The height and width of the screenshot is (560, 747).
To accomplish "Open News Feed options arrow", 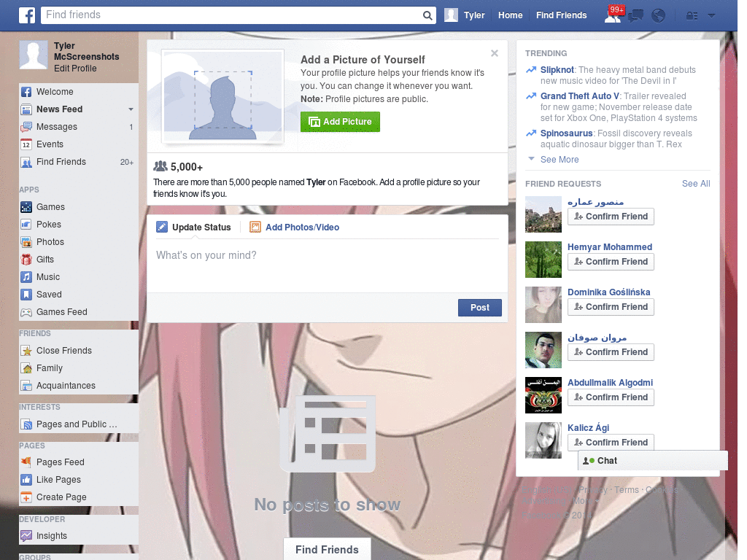I will (131, 109).
